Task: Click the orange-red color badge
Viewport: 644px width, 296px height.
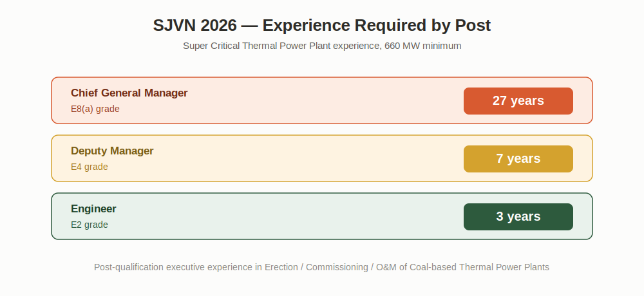Action: tap(518, 101)
